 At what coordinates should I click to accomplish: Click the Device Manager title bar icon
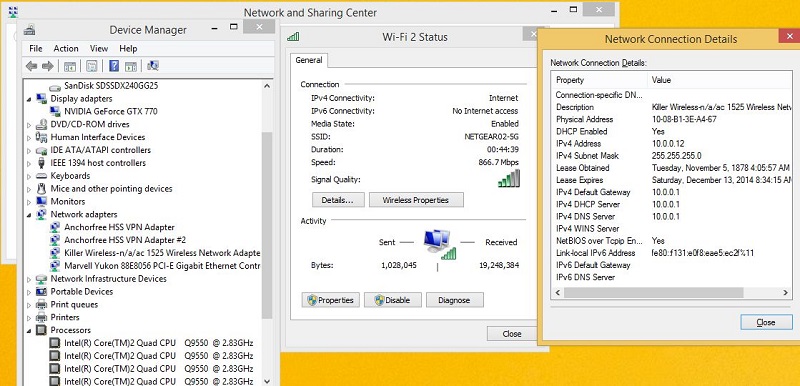(29, 29)
